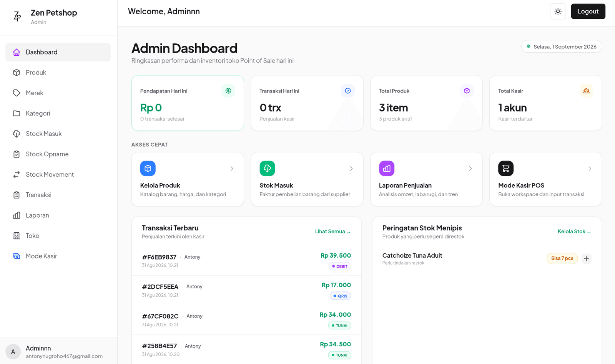Open Laporan Penjualan card chevron
Screen dimensions: 615x364
[x=470, y=169]
